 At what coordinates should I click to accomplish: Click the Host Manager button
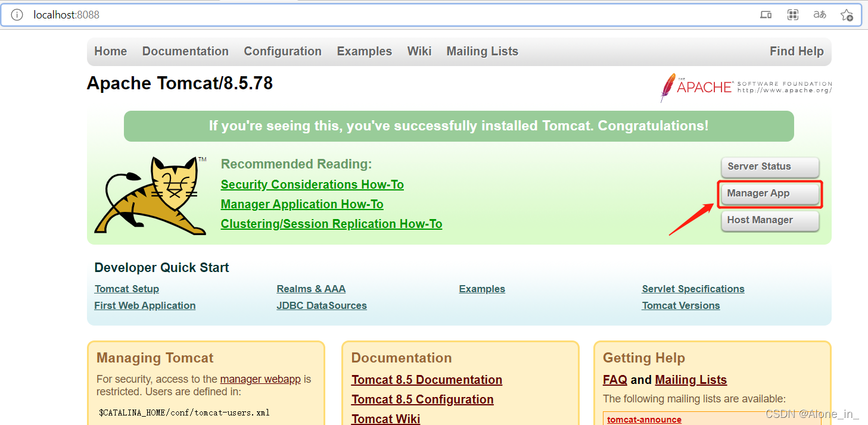pyautogui.click(x=770, y=220)
